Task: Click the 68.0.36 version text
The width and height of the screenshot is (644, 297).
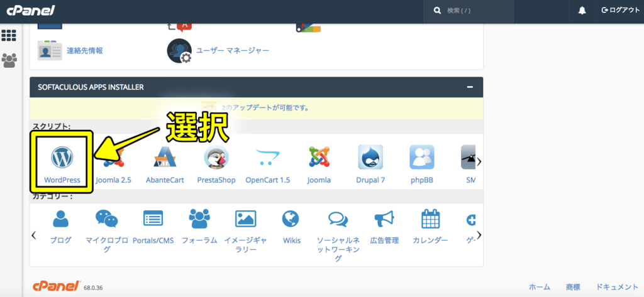Action: [93, 288]
